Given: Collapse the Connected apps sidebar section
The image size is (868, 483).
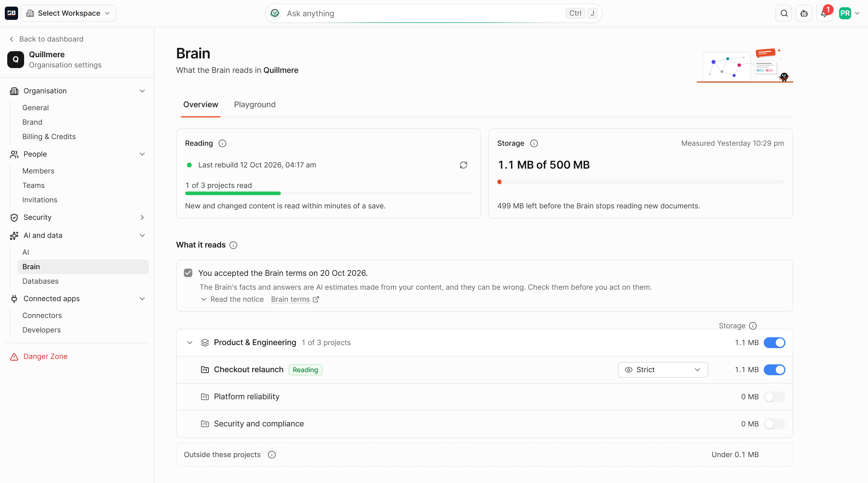Looking at the screenshot, I should (x=77, y=299).
